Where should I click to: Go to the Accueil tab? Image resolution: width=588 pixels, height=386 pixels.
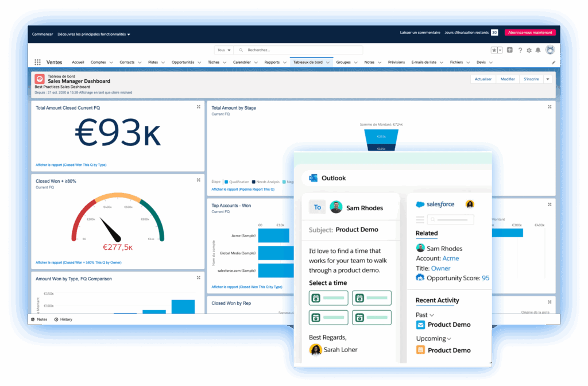coord(78,62)
